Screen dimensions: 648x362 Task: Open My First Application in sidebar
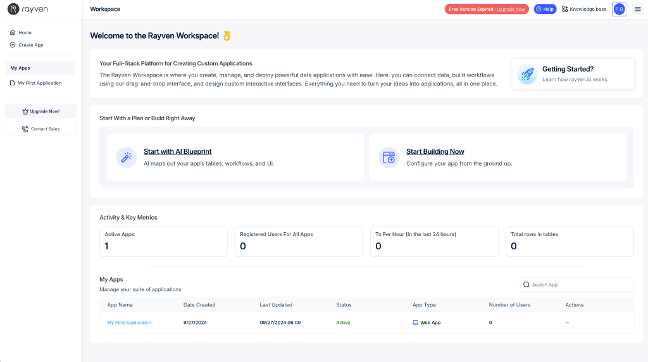[x=36, y=83]
